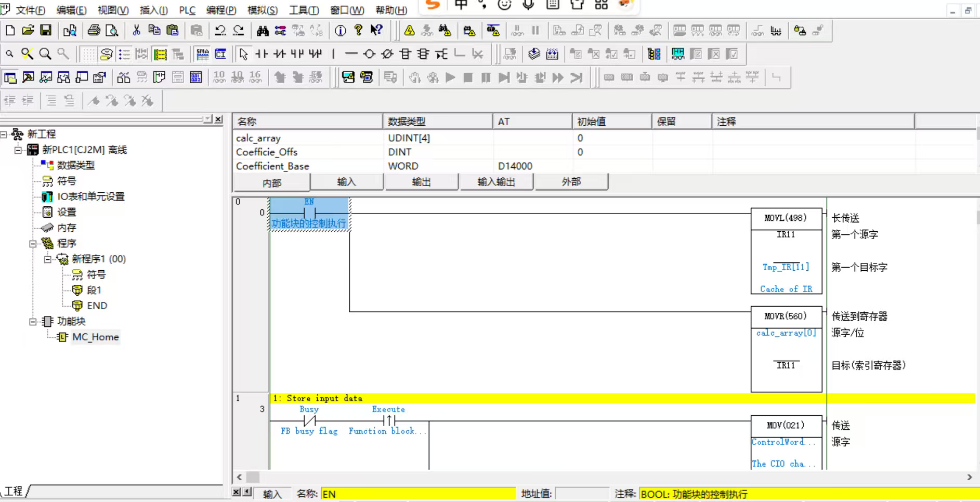Screen dimensions: 980x502
Task: Click the Print icon
Action: tap(94, 31)
